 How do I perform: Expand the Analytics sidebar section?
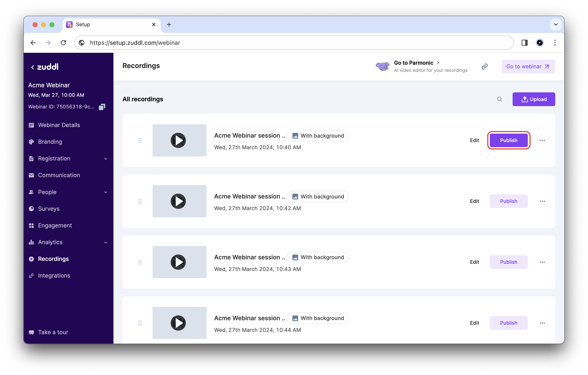[105, 242]
